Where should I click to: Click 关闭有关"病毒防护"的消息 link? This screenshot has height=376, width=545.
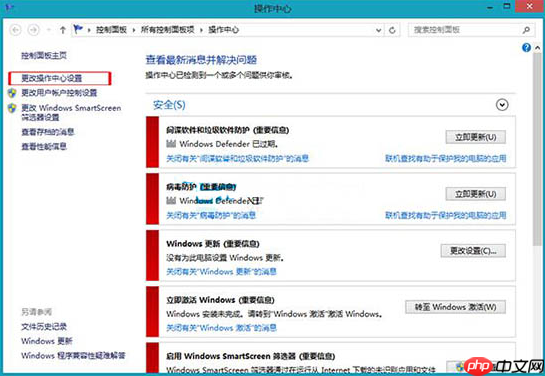point(211,215)
